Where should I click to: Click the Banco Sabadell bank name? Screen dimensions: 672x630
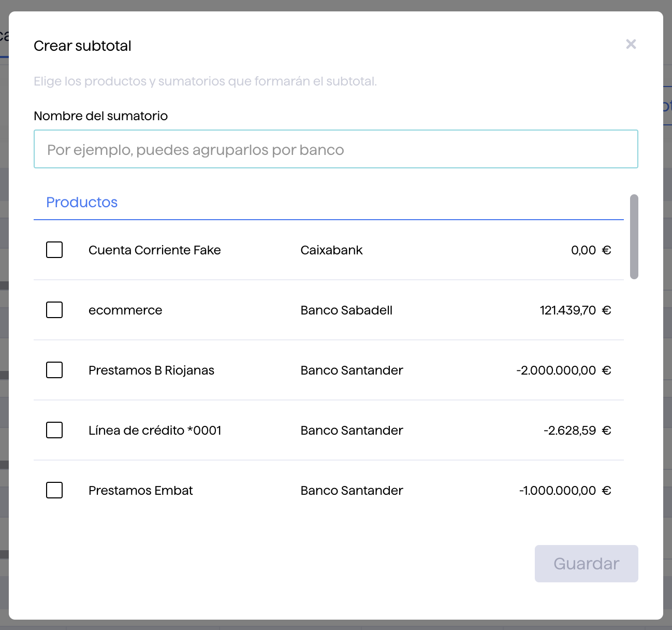(346, 310)
